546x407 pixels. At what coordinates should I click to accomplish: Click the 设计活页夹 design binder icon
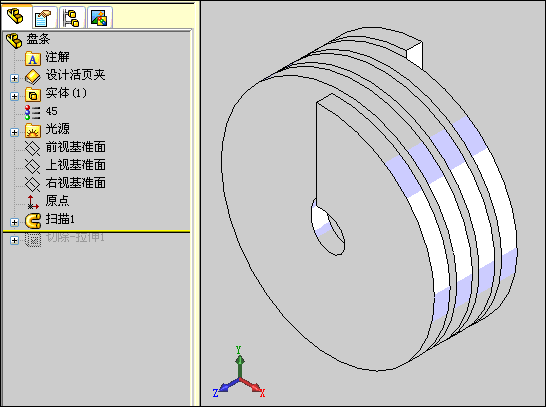coord(33,76)
